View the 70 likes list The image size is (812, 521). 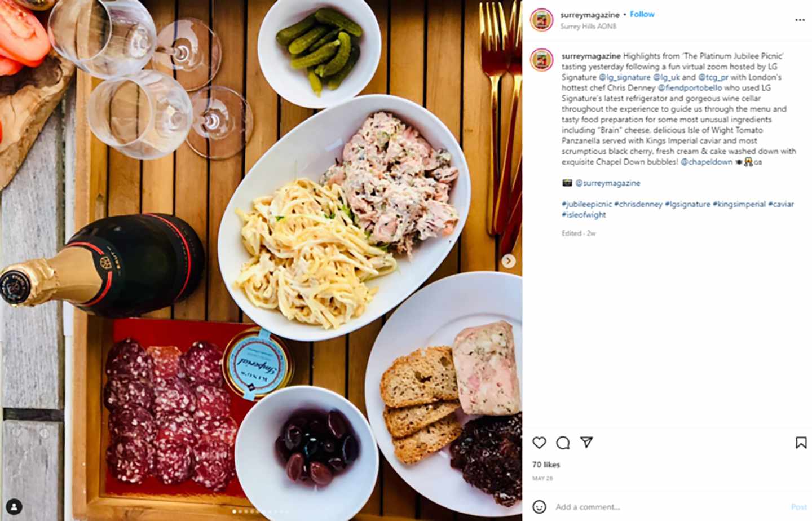point(546,465)
